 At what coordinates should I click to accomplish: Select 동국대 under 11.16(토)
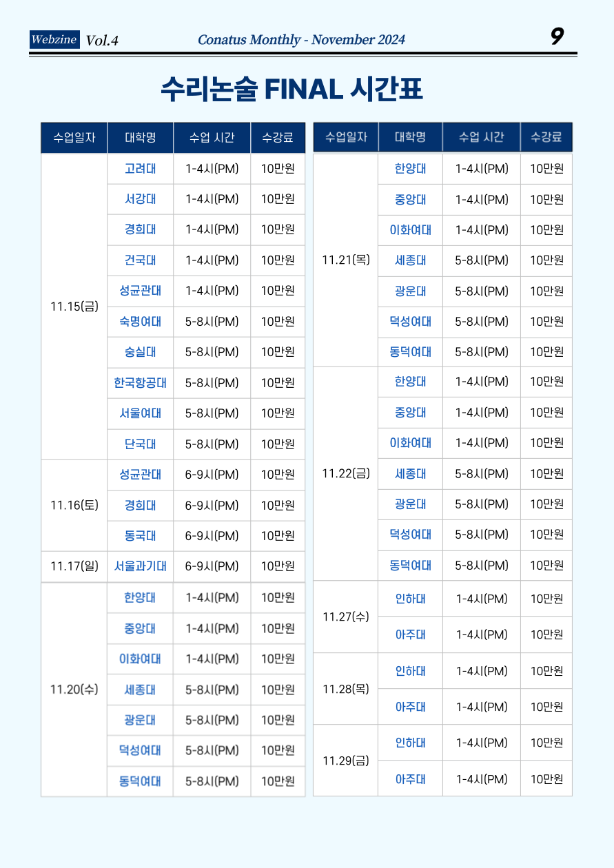(x=140, y=535)
